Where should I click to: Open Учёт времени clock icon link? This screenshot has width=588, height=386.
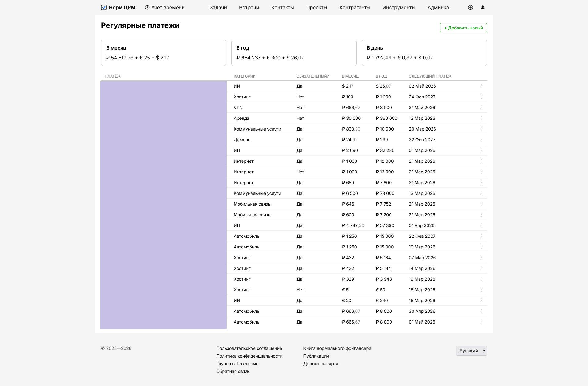147,7
